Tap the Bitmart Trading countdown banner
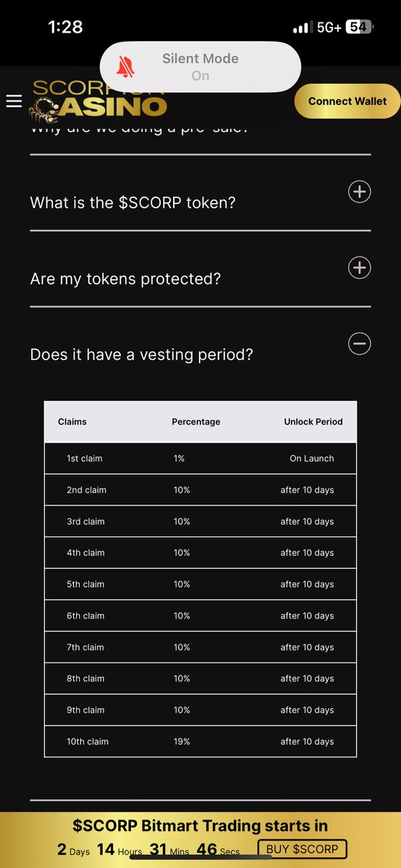This screenshot has width=401, height=868. point(200,838)
